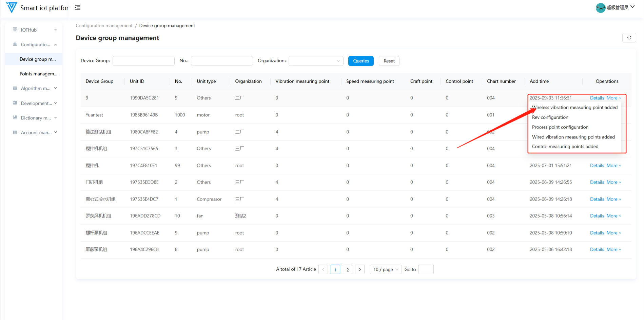Click the user avatar icon
The height and width of the screenshot is (320, 644).
[600, 7]
